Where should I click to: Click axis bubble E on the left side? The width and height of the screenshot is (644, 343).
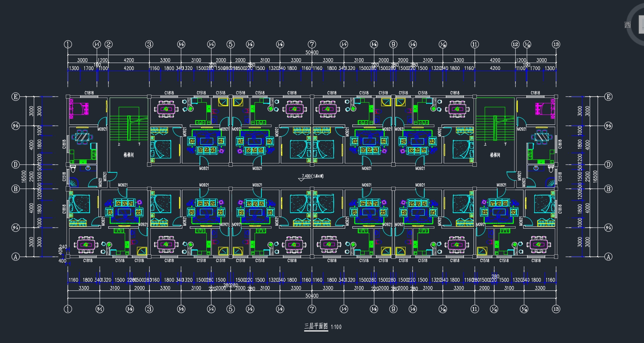(x=15, y=96)
